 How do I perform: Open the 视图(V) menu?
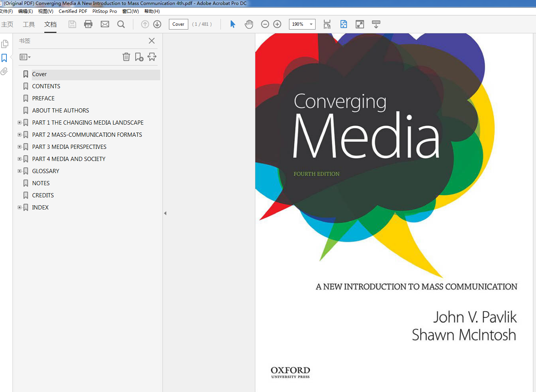(x=45, y=11)
